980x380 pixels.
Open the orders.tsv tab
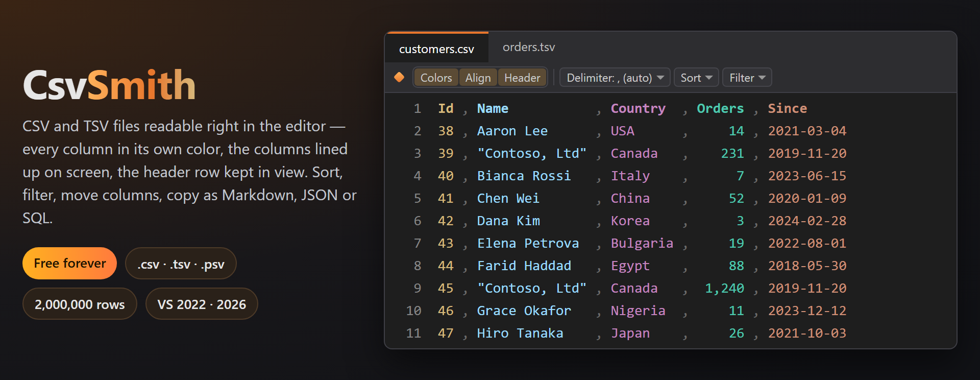[529, 47]
